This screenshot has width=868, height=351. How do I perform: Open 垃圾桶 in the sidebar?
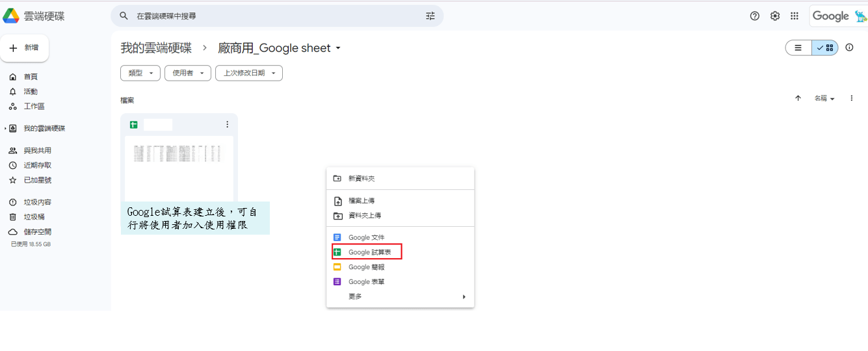(x=34, y=217)
